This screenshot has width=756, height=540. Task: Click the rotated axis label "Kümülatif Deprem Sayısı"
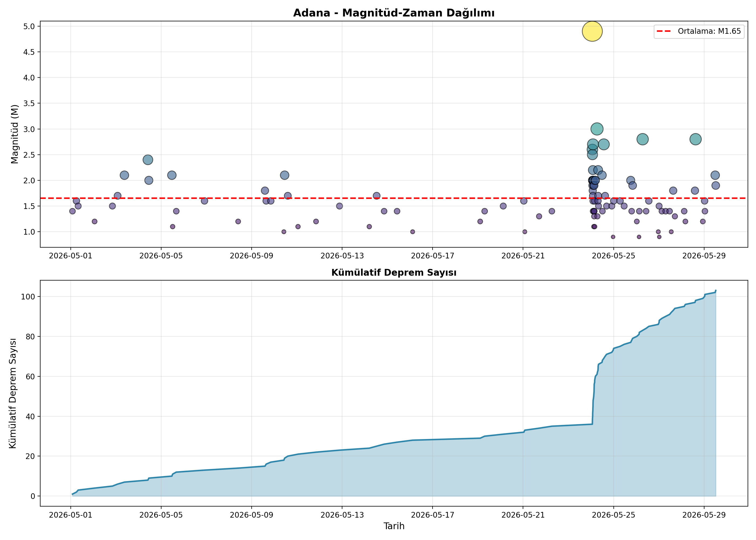pyautogui.click(x=13, y=393)
